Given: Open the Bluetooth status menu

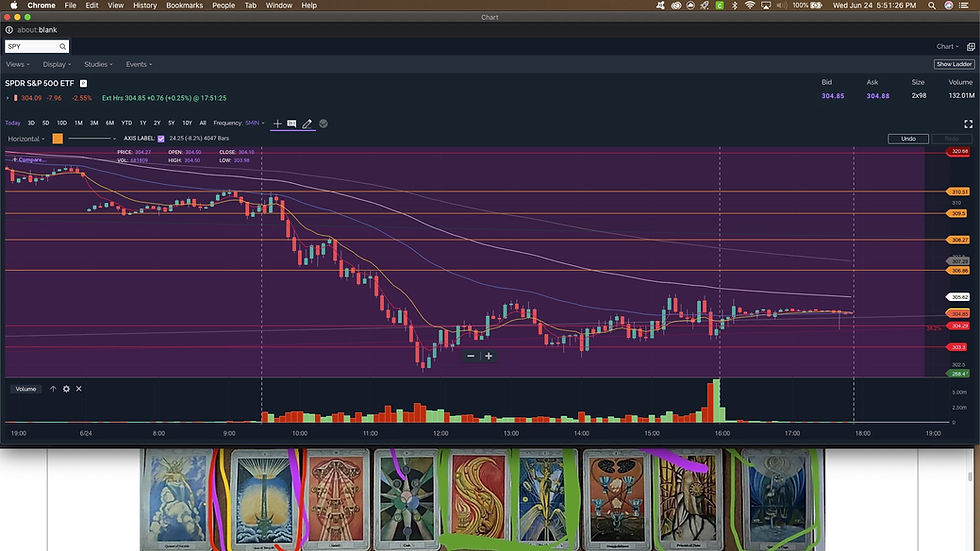Looking at the screenshot, I should [x=735, y=5].
